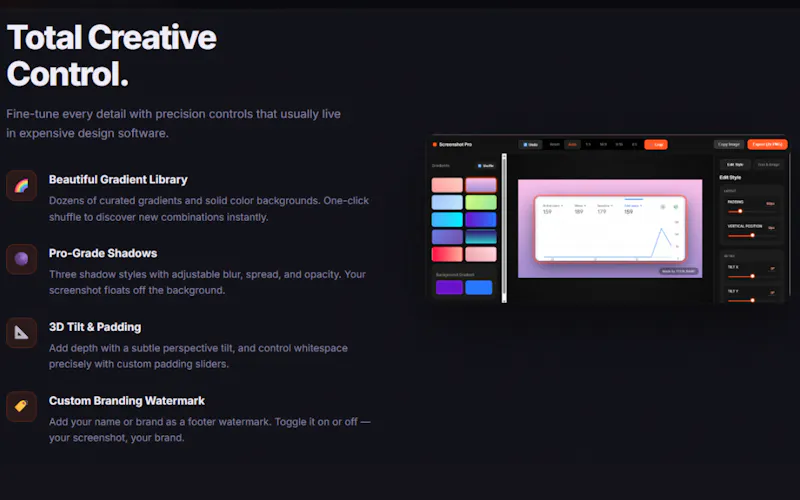Screen dimensions: 800x500
Task: Click the gradients panel vertical scrollbar
Action: 504,228
